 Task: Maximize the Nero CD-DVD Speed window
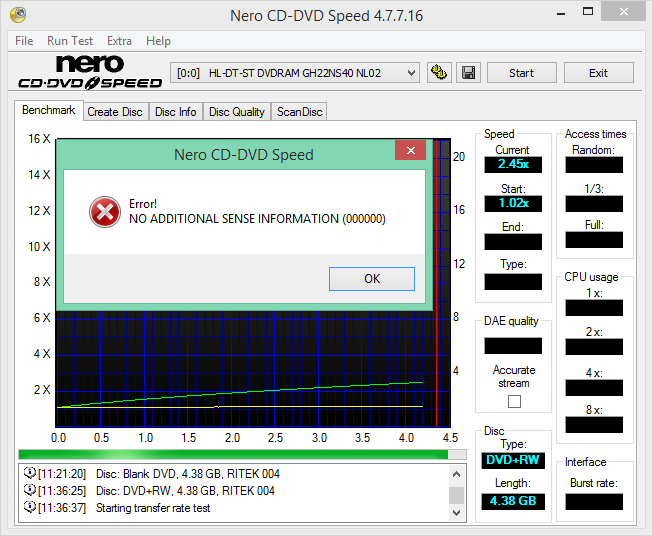tap(588, 12)
